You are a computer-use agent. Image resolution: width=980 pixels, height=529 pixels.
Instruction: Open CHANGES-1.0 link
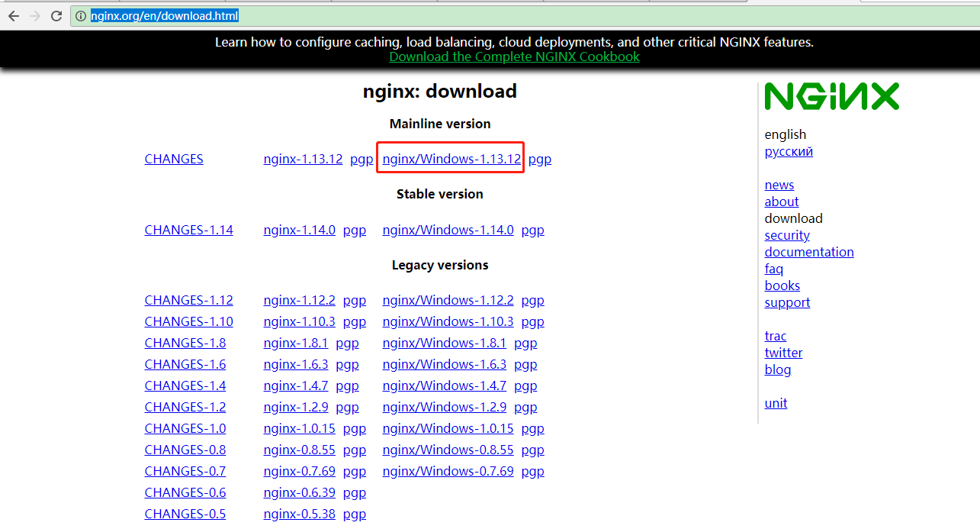(185, 428)
